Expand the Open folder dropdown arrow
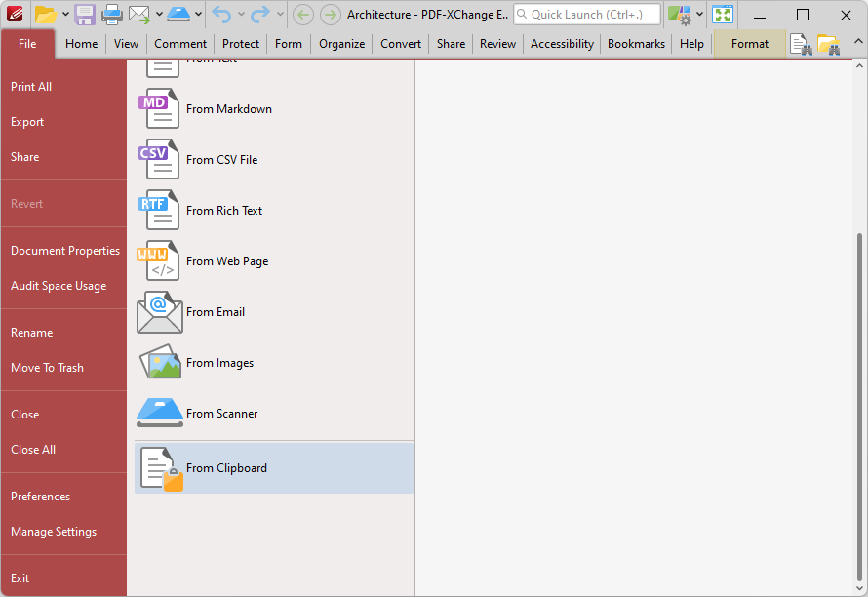Viewport: 868px width, 597px height. tap(65, 15)
